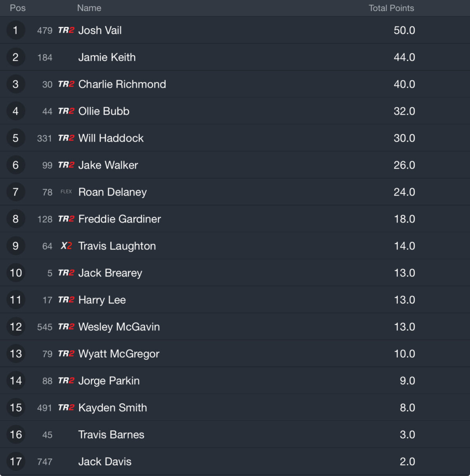Image resolution: width=470 pixels, height=476 pixels.
Task: Click the TR2 logo beside Charlie Richmond
Action: pos(66,84)
